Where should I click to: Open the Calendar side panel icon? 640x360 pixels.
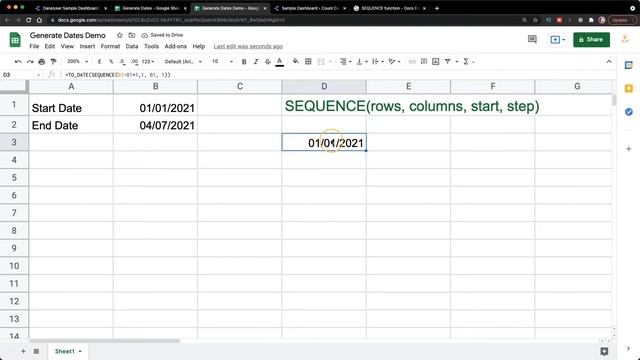click(x=629, y=65)
